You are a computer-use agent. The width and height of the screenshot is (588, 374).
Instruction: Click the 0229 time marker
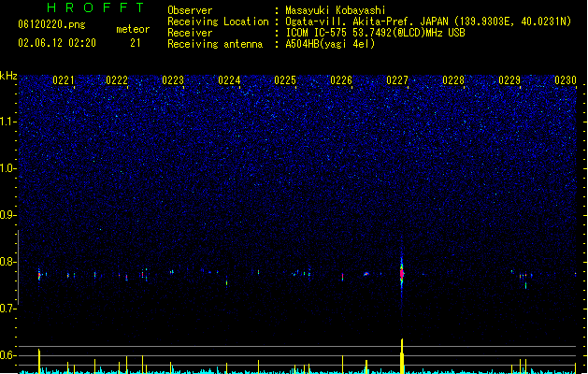509,80
